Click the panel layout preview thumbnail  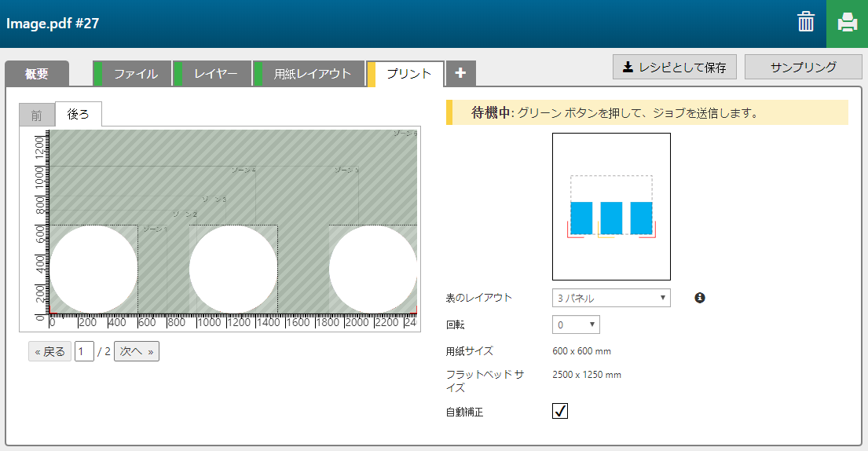tap(611, 207)
